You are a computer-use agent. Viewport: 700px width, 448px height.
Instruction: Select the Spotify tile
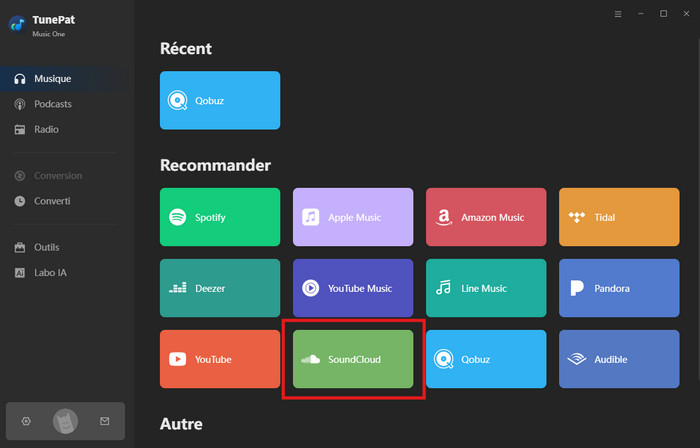tap(220, 217)
